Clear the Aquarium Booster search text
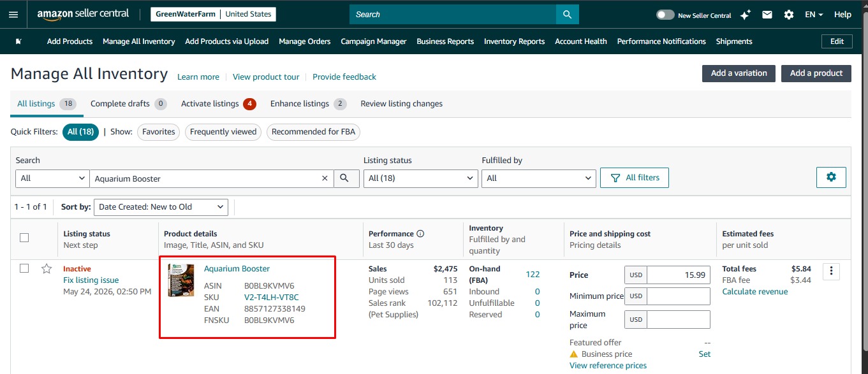Screen dimensions: 868x374 (325, 178)
